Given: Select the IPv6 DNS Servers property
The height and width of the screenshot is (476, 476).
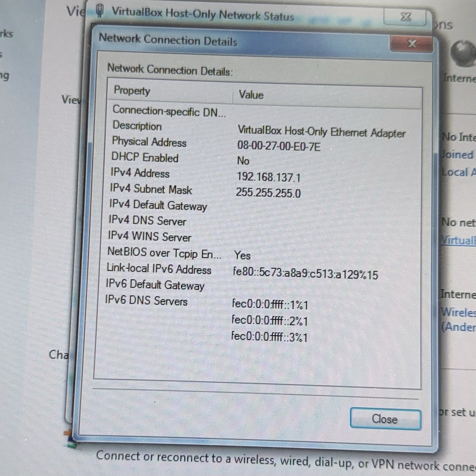Looking at the screenshot, I should (146, 300).
